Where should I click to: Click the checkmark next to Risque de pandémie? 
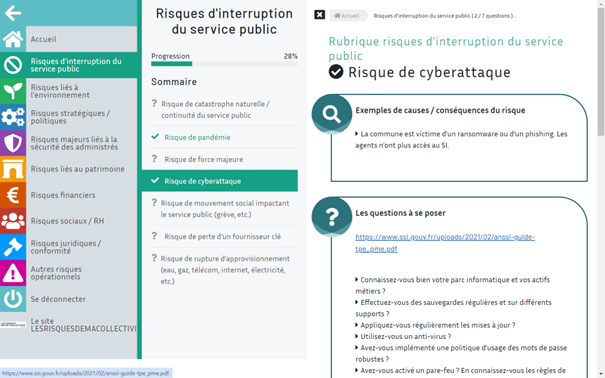coord(155,137)
